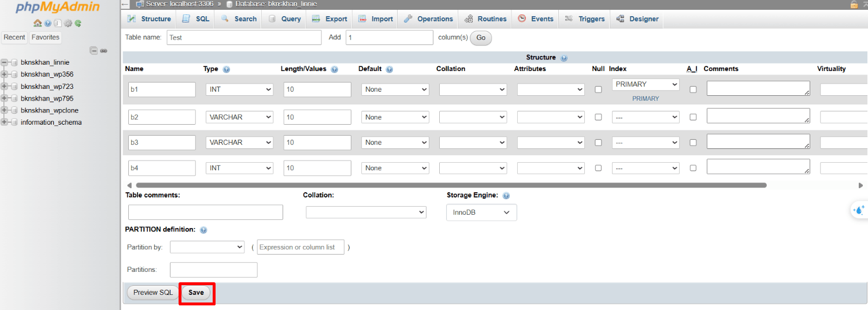Click the help icon next to Type header
The image size is (868, 310).
pos(226,69)
